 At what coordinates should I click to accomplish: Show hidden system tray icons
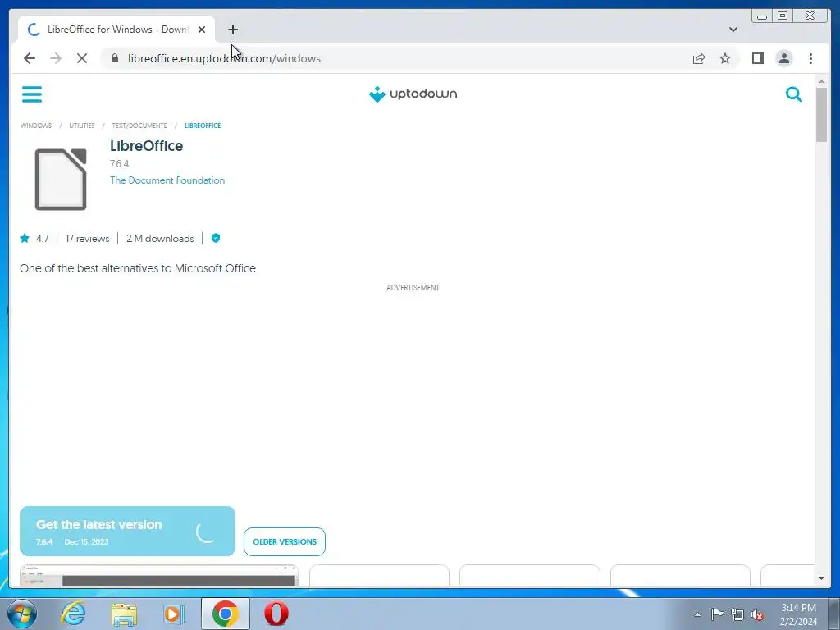tap(697, 614)
